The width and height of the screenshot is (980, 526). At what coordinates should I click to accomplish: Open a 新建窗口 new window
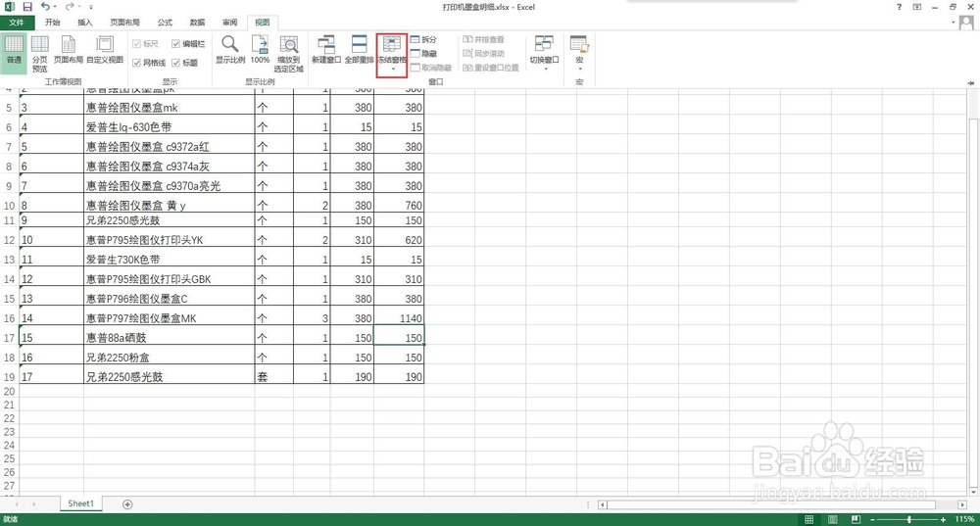tap(326, 50)
